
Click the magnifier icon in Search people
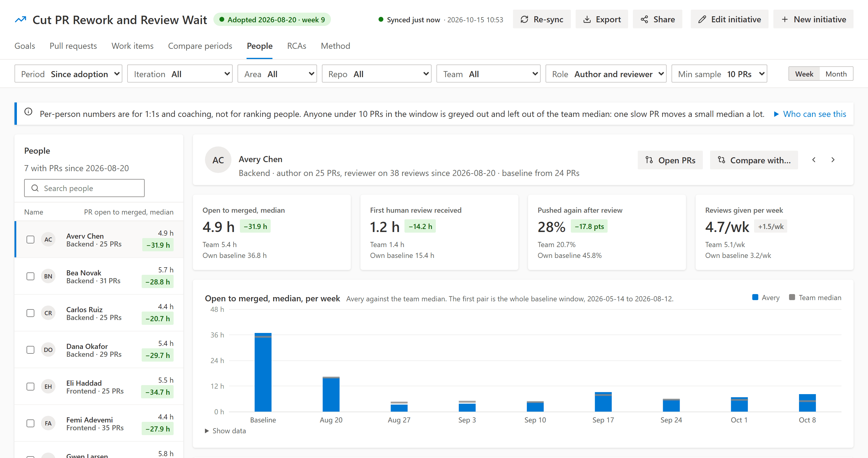tap(35, 188)
